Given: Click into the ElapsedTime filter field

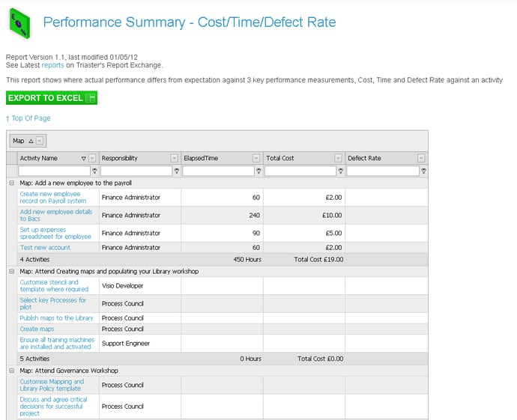Looking at the screenshot, I should pyautogui.click(x=218, y=171).
